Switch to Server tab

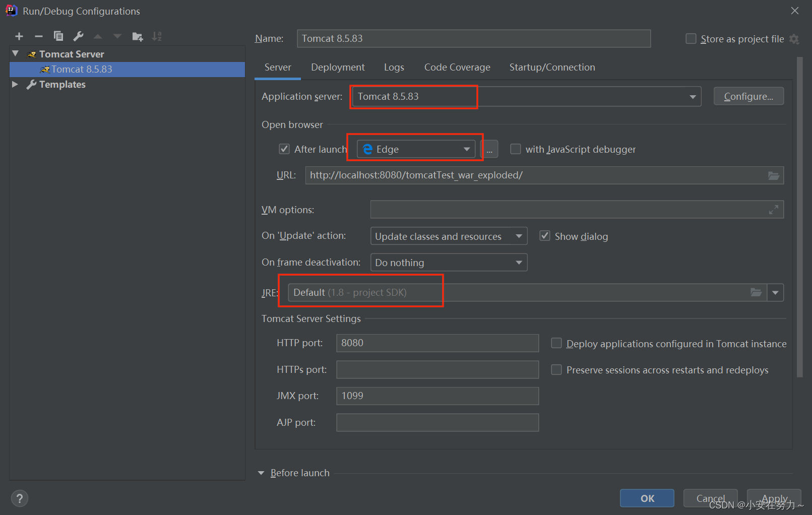(278, 68)
